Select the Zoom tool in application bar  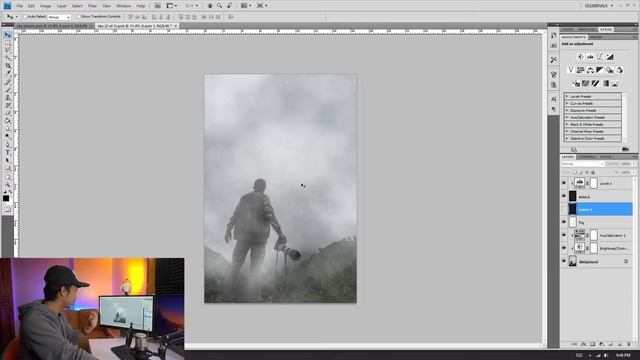219,6
